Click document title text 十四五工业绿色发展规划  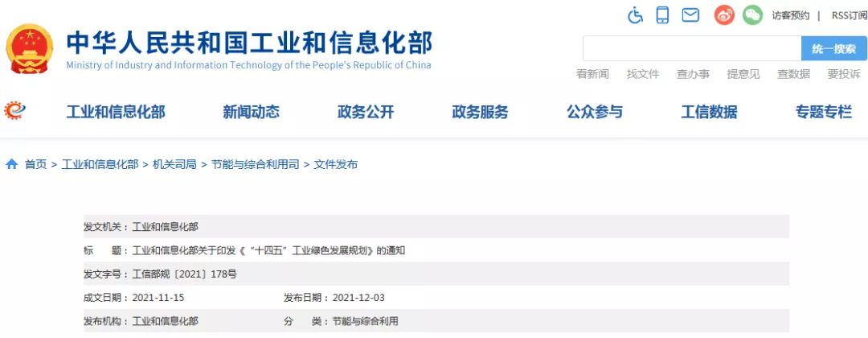coord(269,250)
